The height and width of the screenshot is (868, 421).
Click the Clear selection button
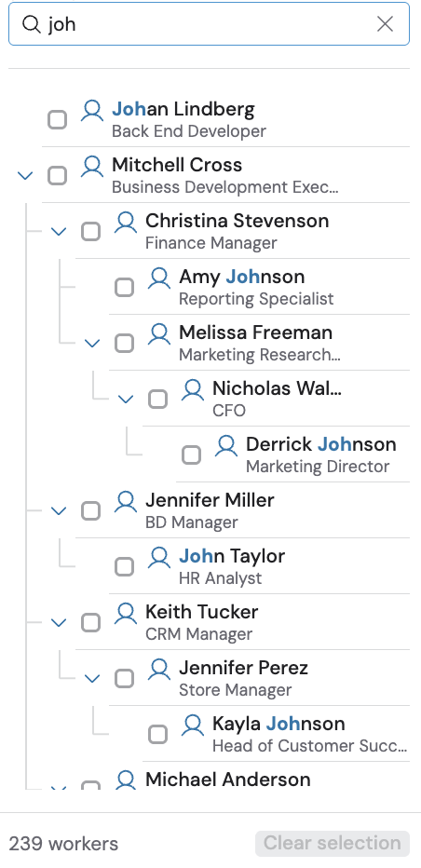point(333,843)
